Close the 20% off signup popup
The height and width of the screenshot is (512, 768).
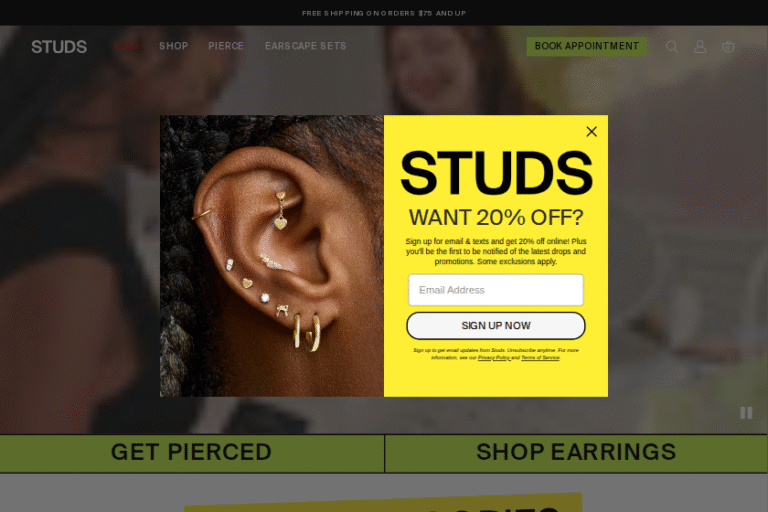(x=591, y=131)
